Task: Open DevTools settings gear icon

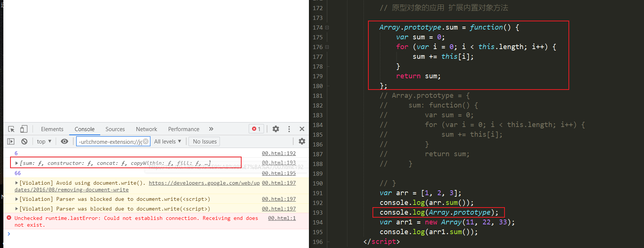Action: click(x=276, y=129)
